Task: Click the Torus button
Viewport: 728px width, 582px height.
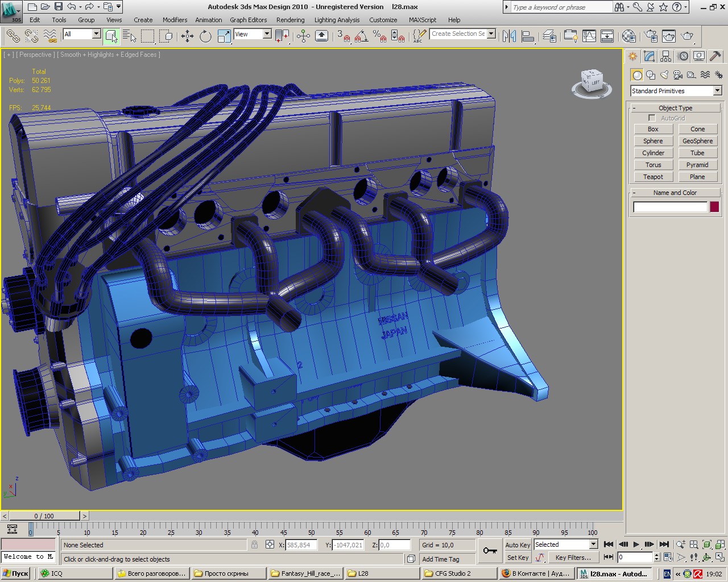Action: tap(653, 165)
